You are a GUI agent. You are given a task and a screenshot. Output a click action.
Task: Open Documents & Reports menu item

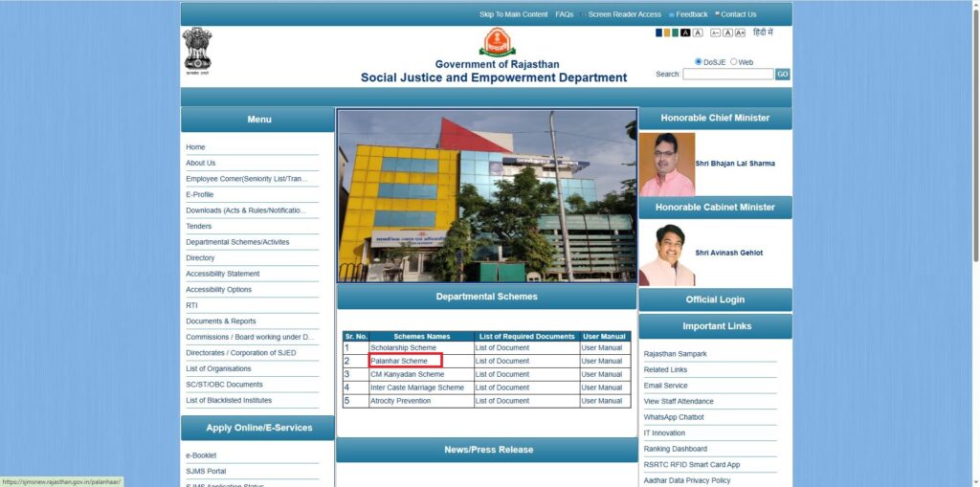pyautogui.click(x=221, y=321)
